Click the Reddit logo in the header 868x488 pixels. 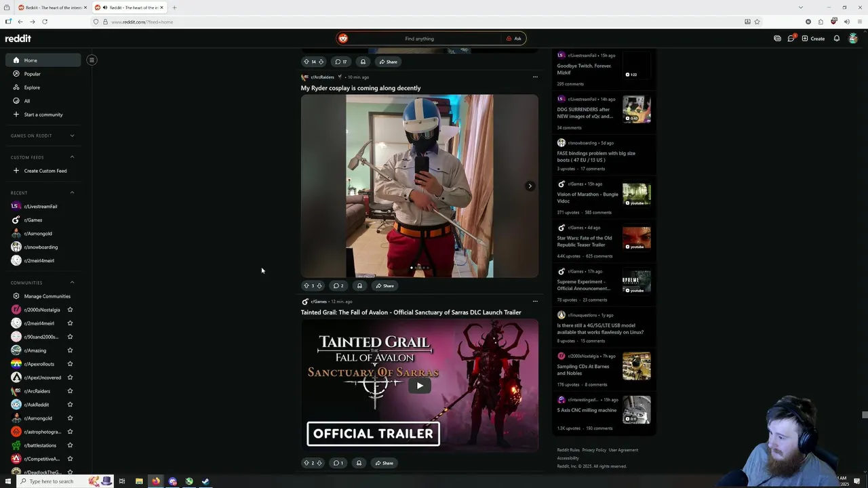18,39
